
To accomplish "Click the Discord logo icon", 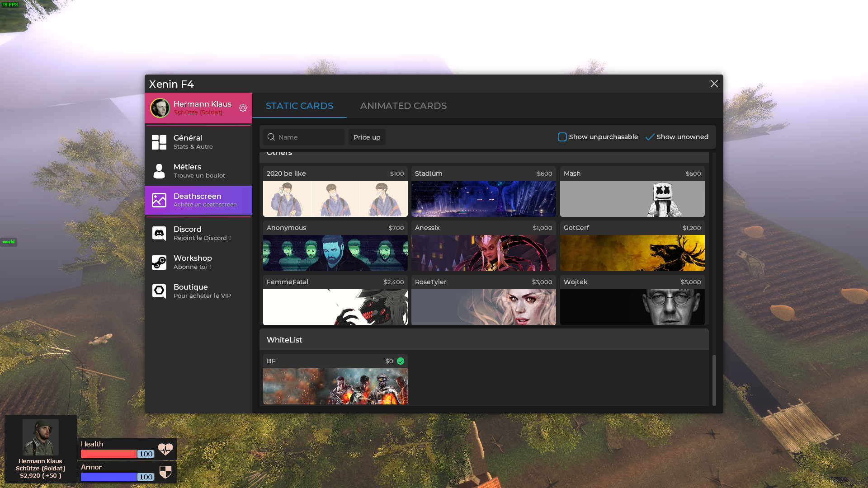I will [159, 234].
